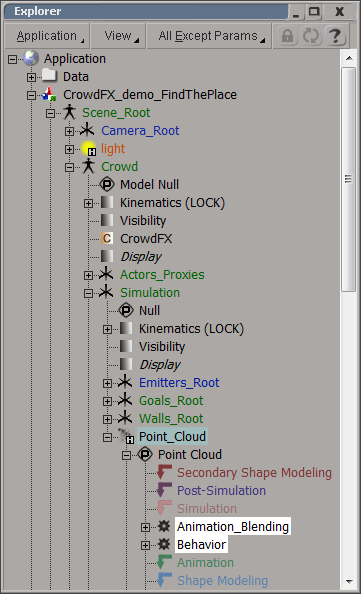Click the Model Null primitive icon
The height and width of the screenshot is (594, 361).
pyautogui.click(x=107, y=184)
